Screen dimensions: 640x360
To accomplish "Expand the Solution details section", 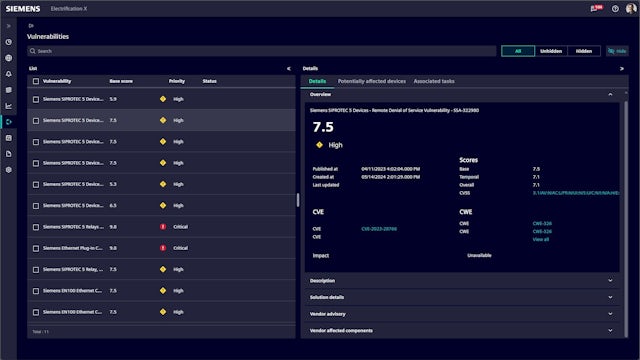I will click(x=610, y=297).
